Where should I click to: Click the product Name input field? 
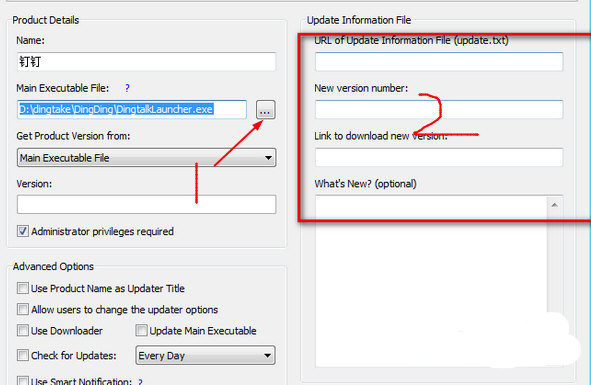point(146,62)
